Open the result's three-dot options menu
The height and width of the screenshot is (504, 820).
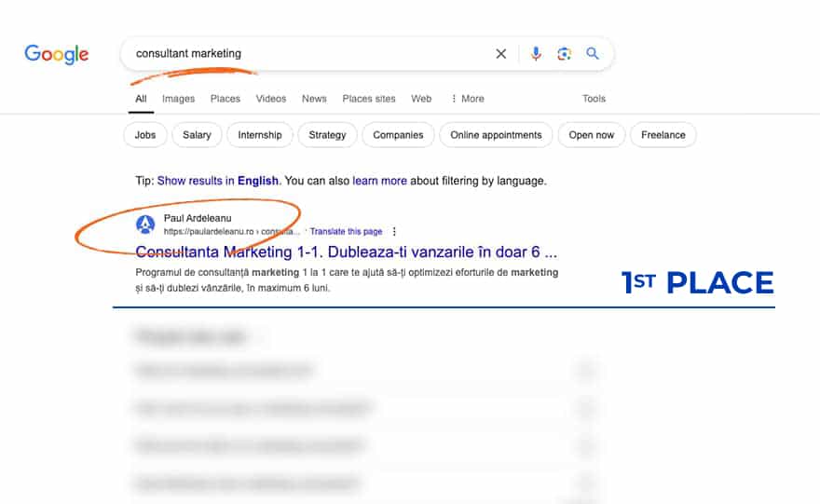pos(394,231)
